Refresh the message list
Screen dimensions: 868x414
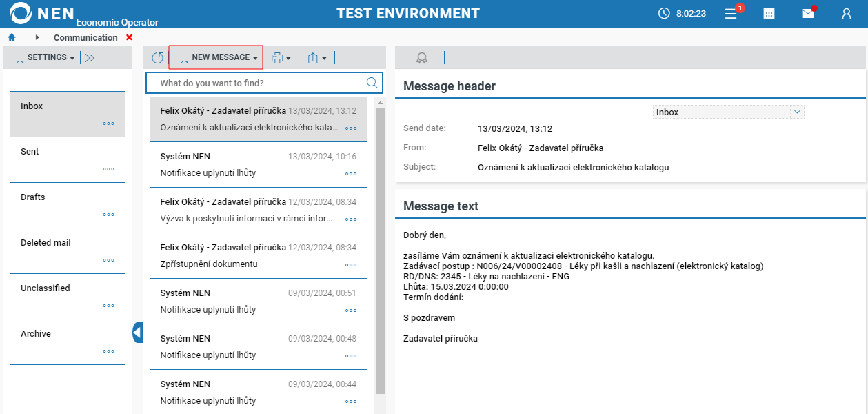click(x=158, y=58)
